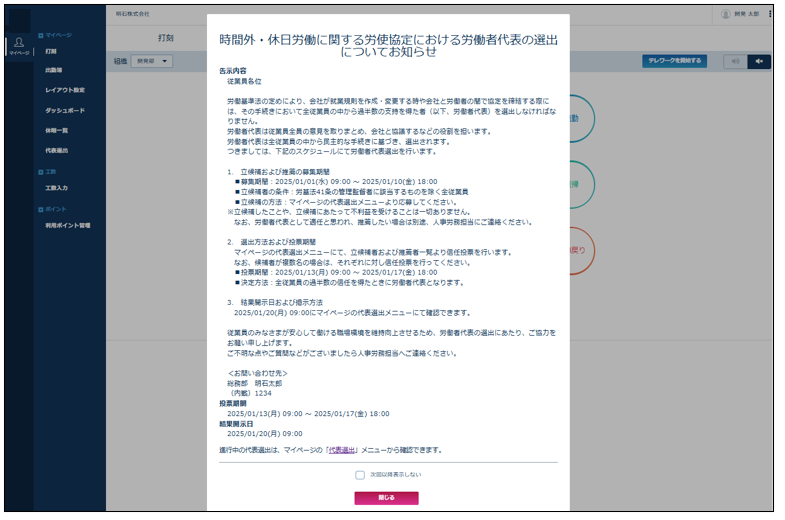Click the 打刻 page title

(x=166, y=38)
